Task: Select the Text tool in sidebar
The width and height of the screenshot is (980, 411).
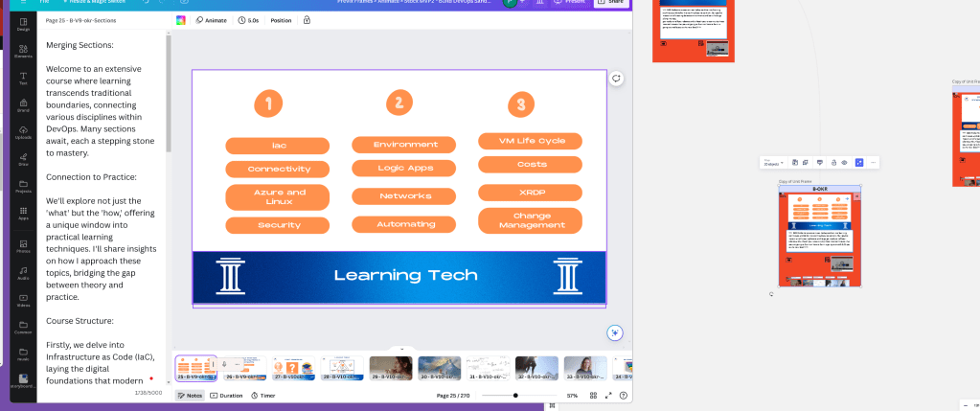Action: (23, 78)
